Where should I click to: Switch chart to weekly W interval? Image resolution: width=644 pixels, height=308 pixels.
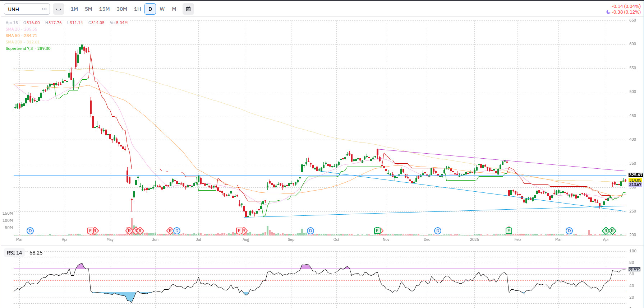162,9
